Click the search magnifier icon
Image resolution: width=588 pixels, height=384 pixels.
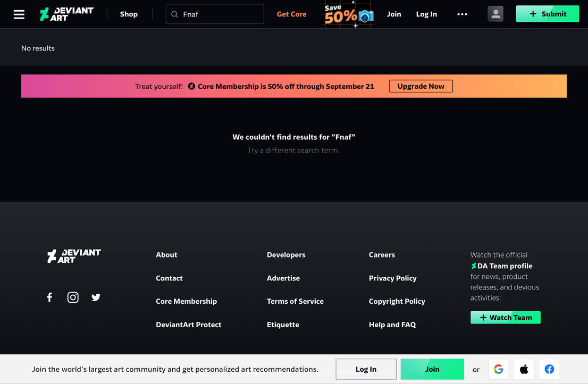pyautogui.click(x=174, y=14)
